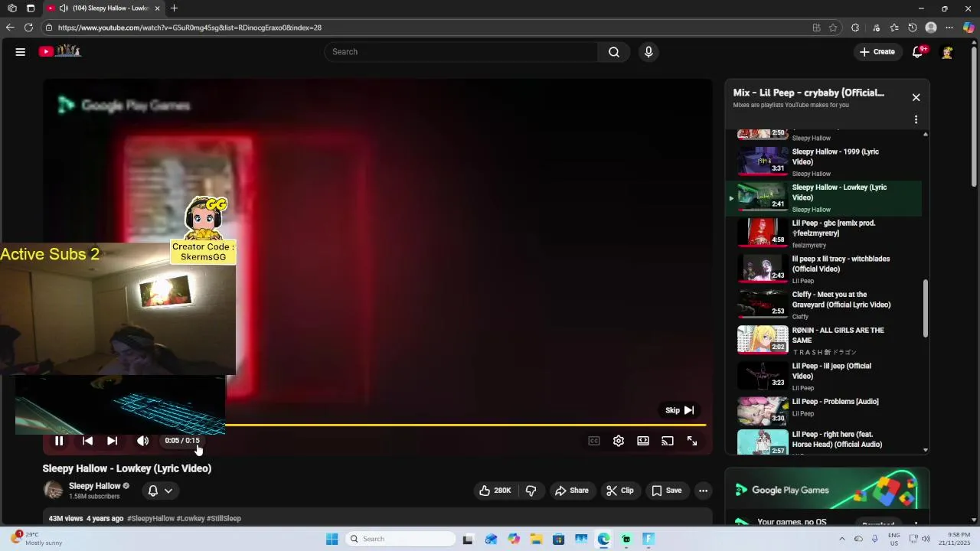The height and width of the screenshot is (551, 980).
Task: Like the video with 280K likes
Action: pyautogui.click(x=495, y=491)
